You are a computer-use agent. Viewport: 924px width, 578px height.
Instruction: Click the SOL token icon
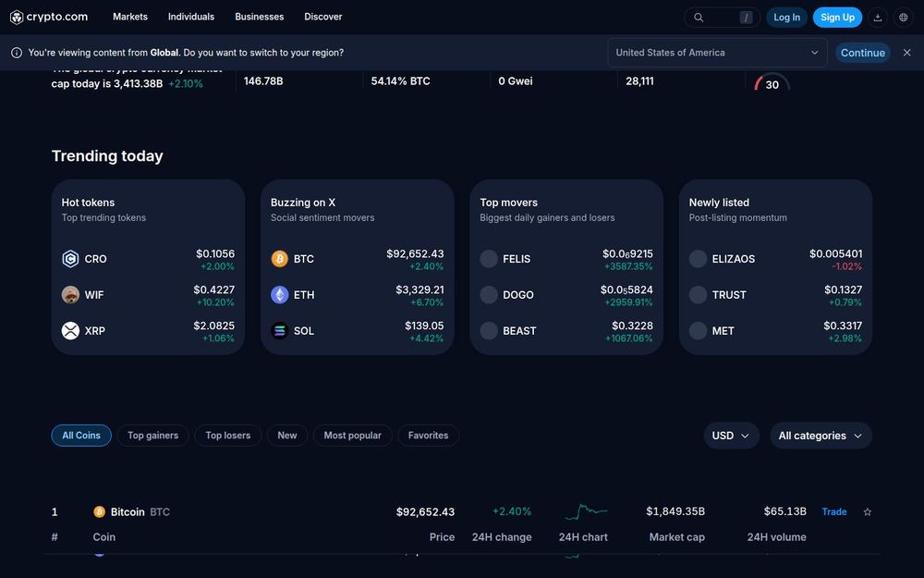(x=280, y=331)
